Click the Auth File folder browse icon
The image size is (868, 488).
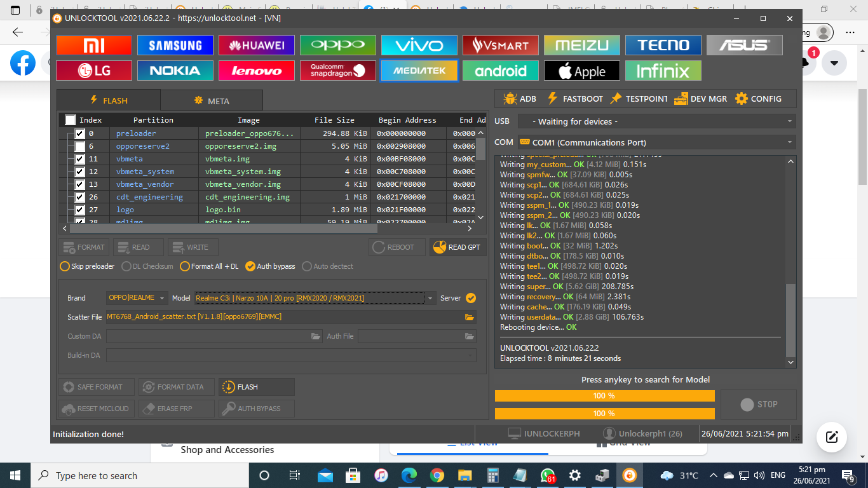click(470, 336)
